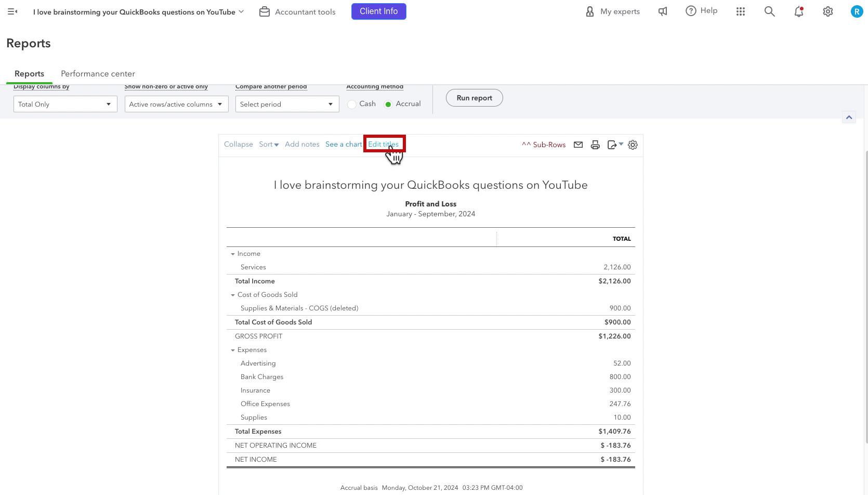This screenshot has width=868, height=495.
Task: Click Edit titles link
Action: 384,144
